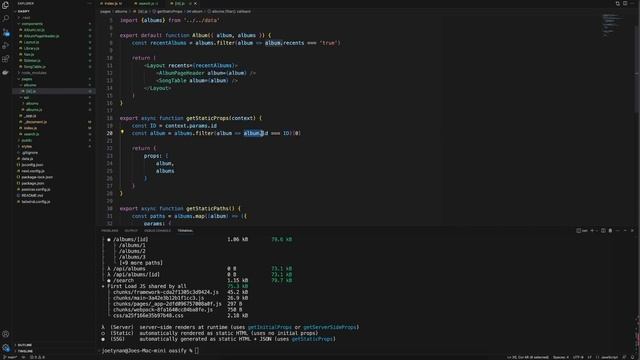
Task: Click the split editor icon at top right
Action: 625,3
